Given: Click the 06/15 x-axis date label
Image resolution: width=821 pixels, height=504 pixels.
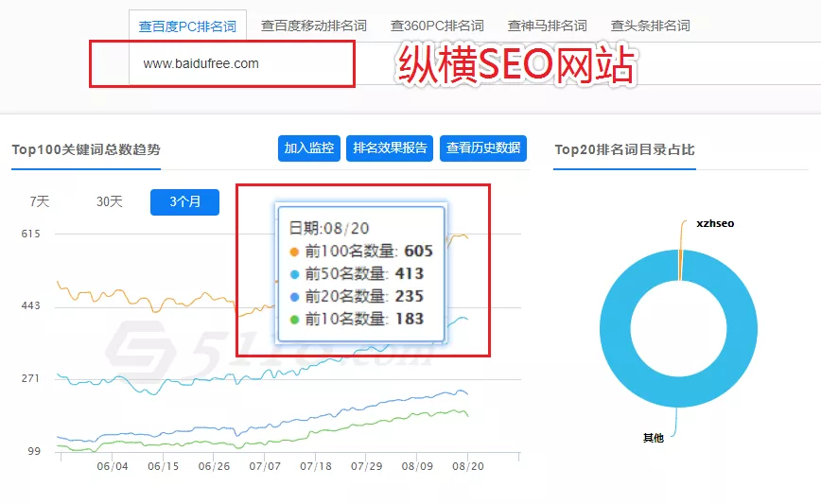Looking at the screenshot, I should [164, 466].
